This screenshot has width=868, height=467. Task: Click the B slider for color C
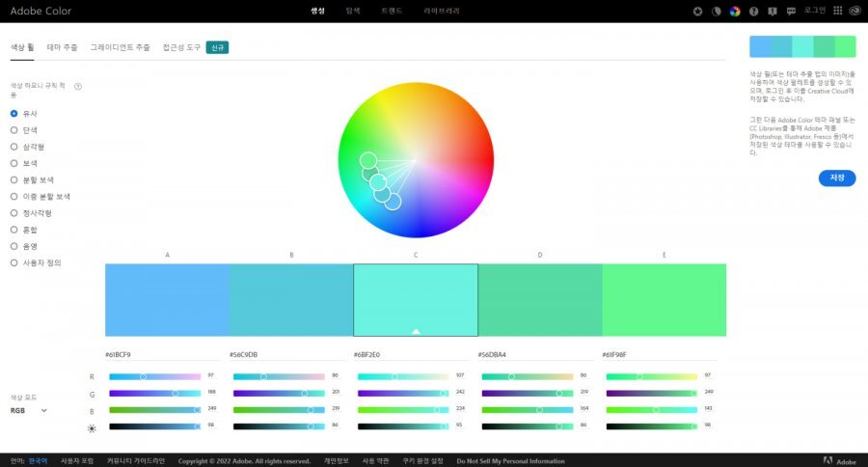point(403,410)
